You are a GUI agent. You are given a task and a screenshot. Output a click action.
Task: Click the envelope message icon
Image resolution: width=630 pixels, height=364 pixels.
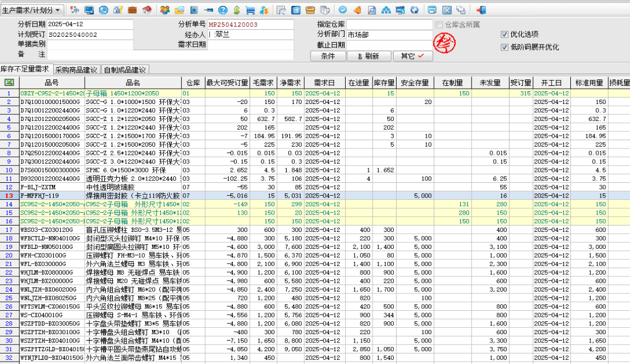[x=179, y=10]
